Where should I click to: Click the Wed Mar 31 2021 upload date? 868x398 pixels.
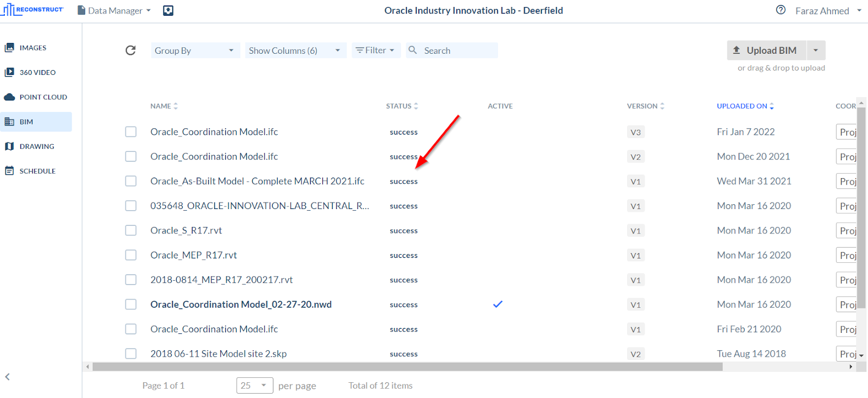tap(754, 181)
